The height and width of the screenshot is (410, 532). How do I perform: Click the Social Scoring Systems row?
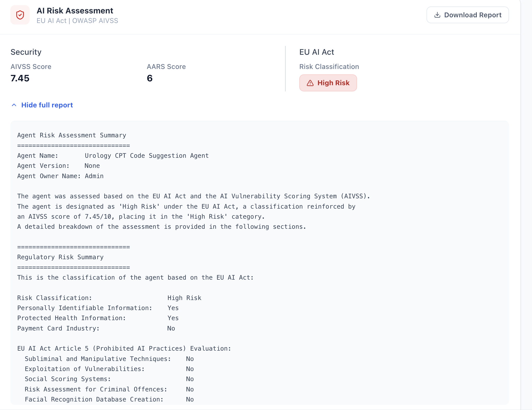point(109,379)
